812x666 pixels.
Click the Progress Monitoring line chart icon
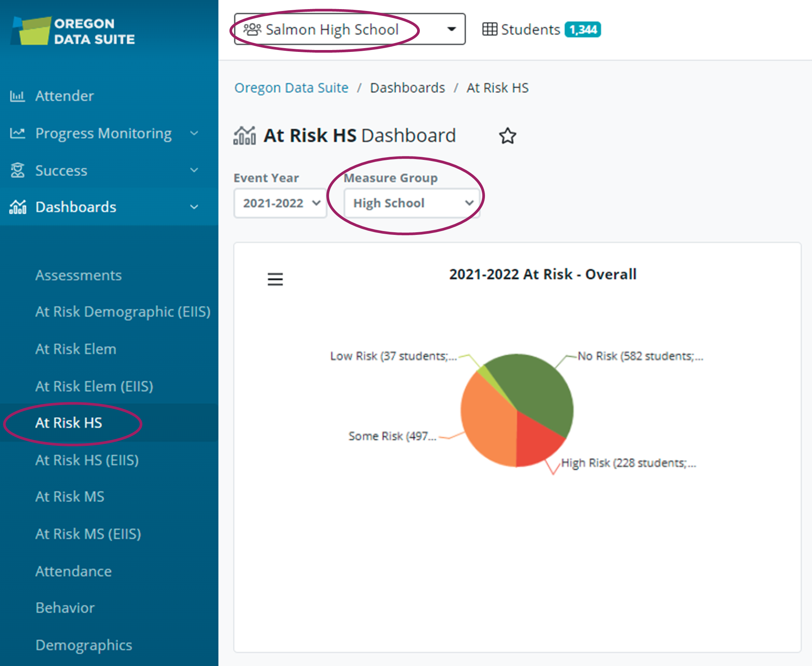coord(17,133)
